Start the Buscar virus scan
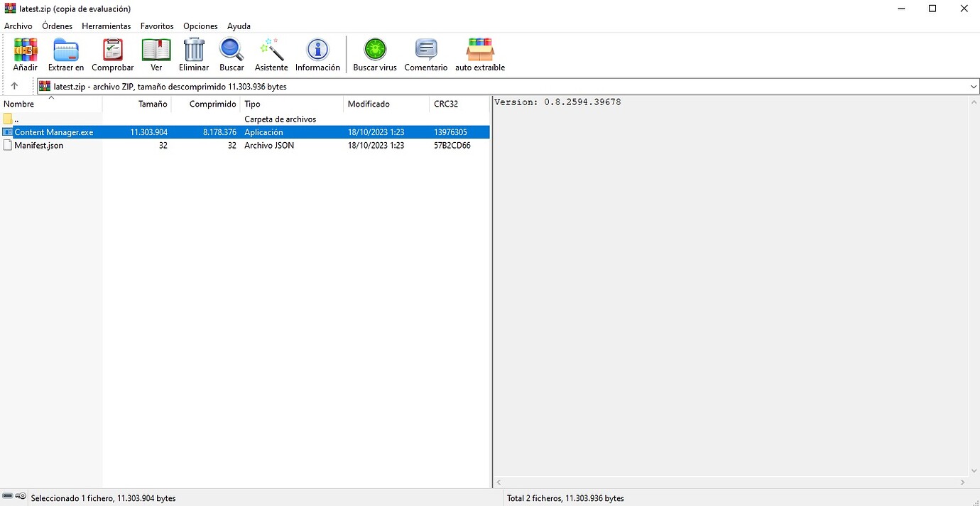This screenshot has width=980, height=506. (x=374, y=54)
